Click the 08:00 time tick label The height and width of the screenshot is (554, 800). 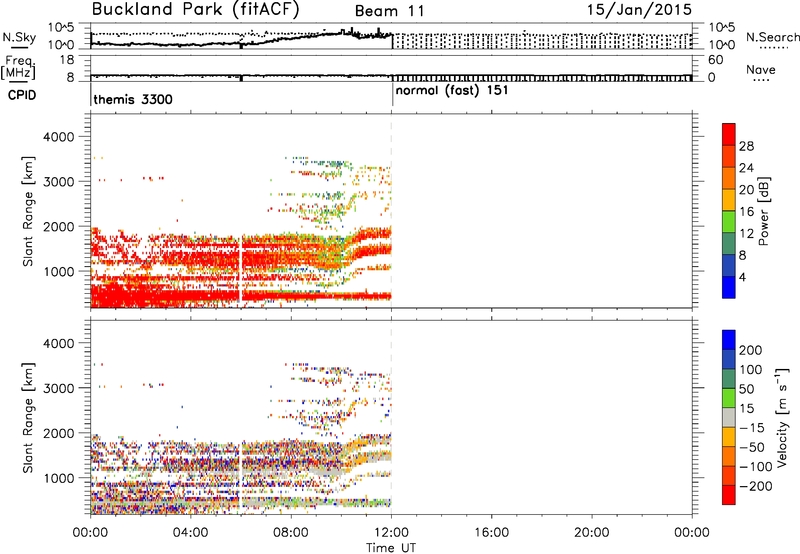pos(291,533)
